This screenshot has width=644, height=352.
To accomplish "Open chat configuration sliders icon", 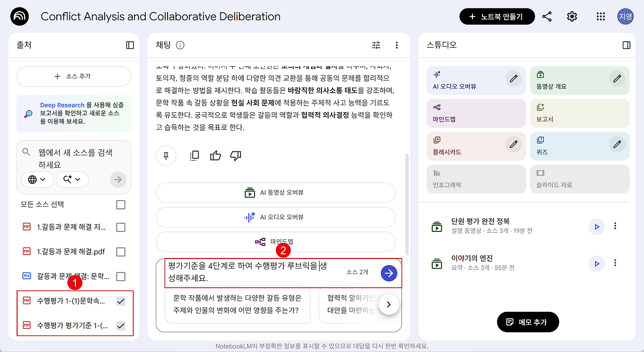I will coord(376,45).
